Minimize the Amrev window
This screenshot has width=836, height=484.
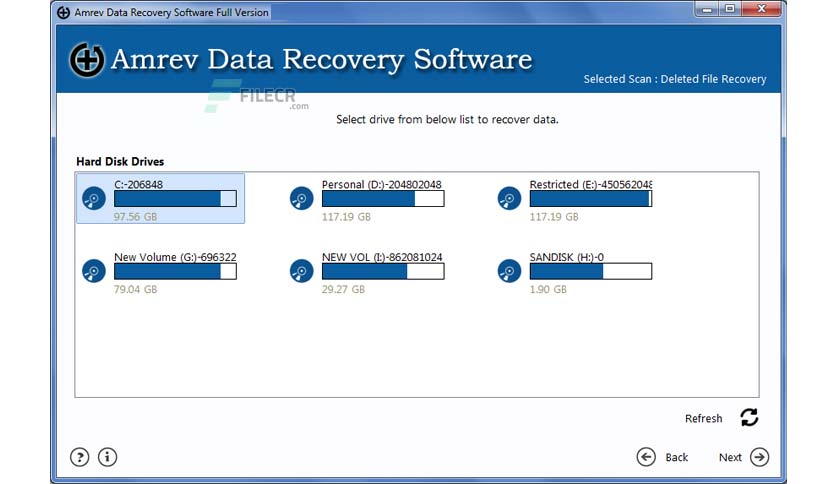click(x=707, y=9)
